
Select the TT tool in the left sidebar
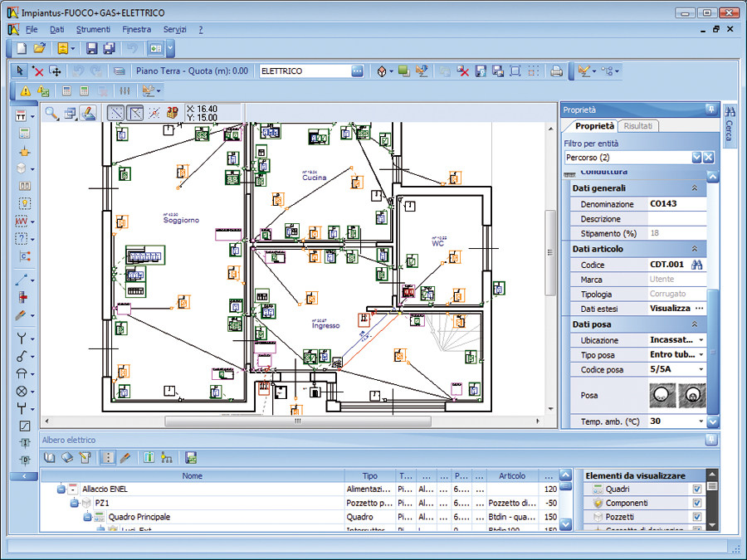tap(21, 116)
